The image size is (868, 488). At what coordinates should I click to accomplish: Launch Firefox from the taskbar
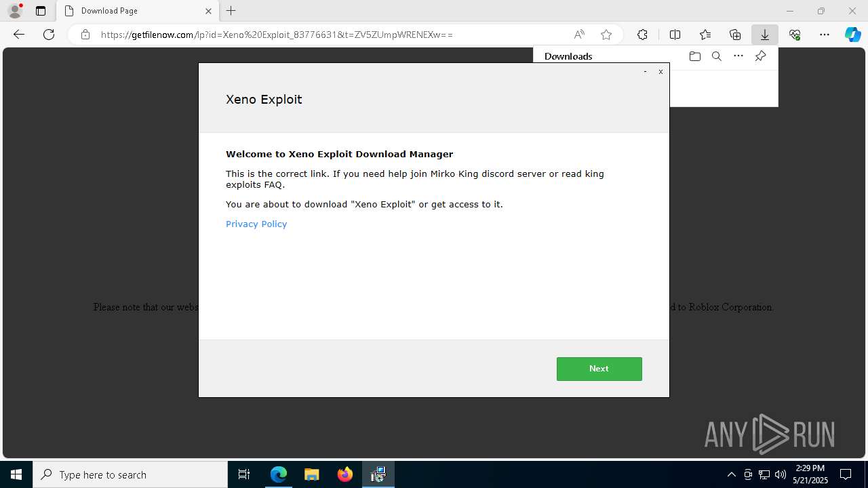click(345, 474)
